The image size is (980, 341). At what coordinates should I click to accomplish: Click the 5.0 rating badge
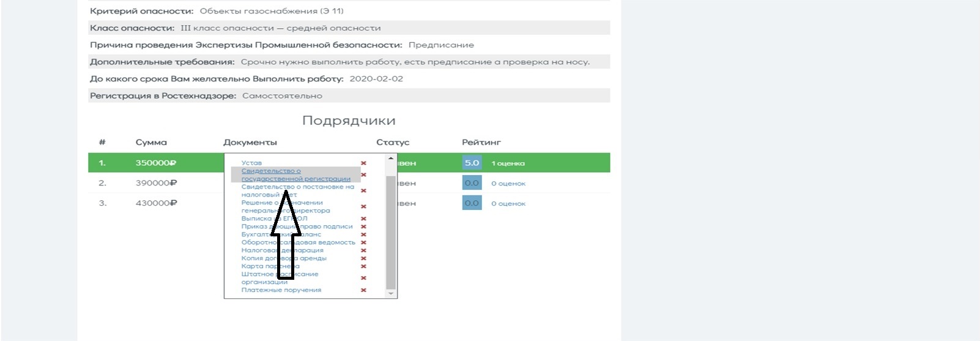coord(472,163)
